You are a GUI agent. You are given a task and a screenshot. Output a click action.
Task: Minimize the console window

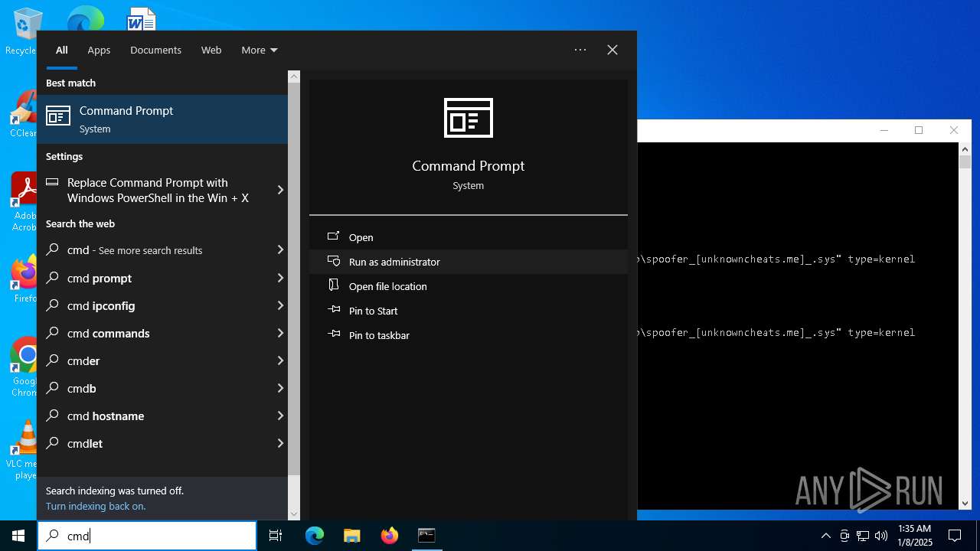pyautogui.click(x=884, y=130)
